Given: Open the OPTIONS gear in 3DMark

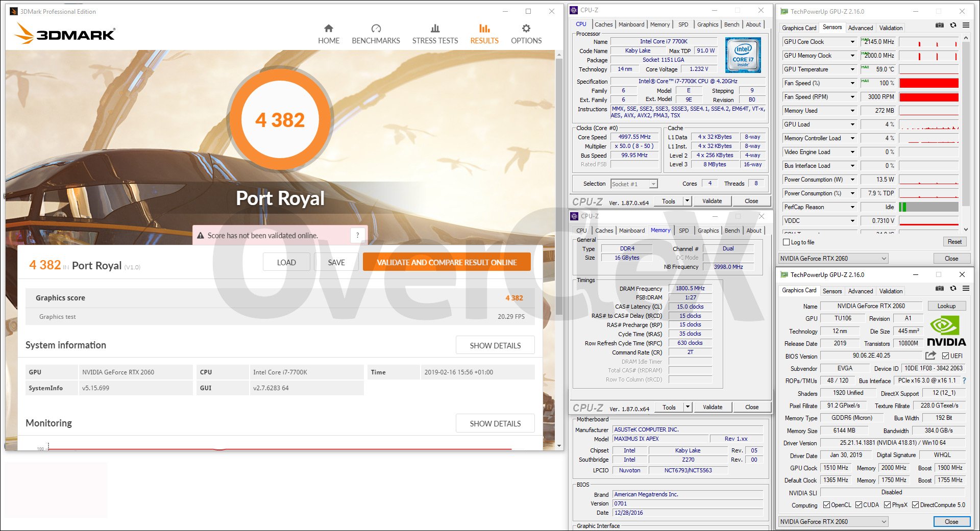Looking at the screenshot, I should coord(526,34).
